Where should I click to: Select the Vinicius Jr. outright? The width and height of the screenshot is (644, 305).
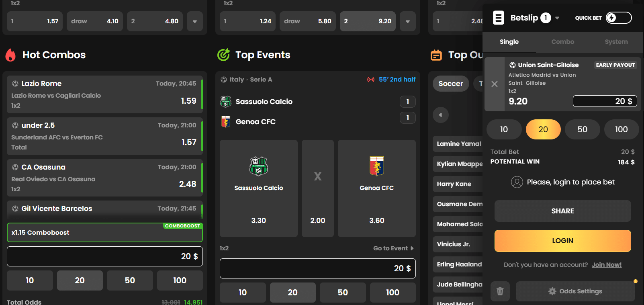pos(458,244)
